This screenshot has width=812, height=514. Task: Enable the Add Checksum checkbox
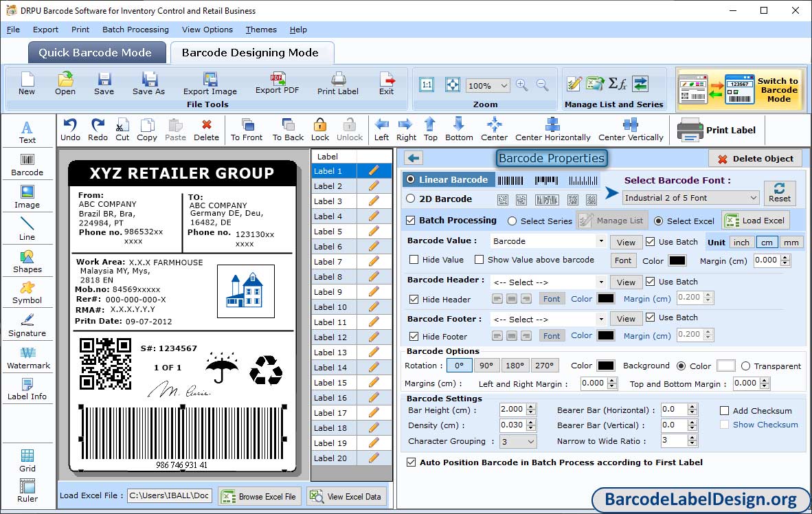click(x=725, y=411)
